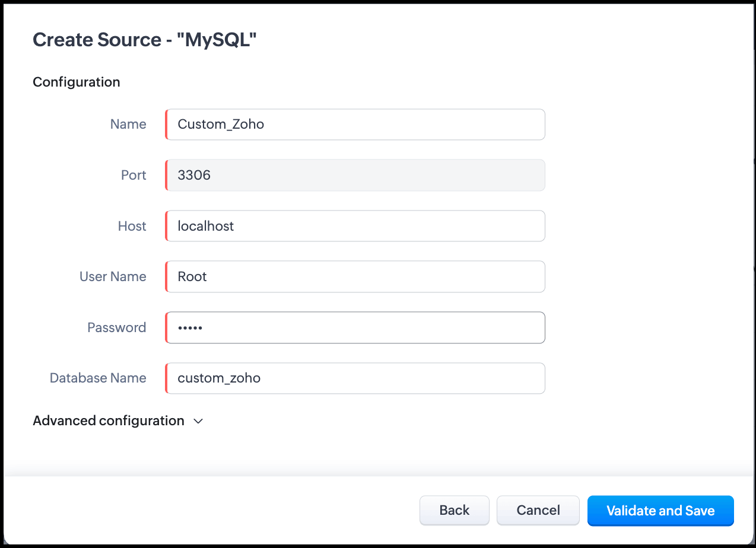This screenshot has height=548, width=756.
Task: Click the red required marker on Name field
Action: pos(167,125)
